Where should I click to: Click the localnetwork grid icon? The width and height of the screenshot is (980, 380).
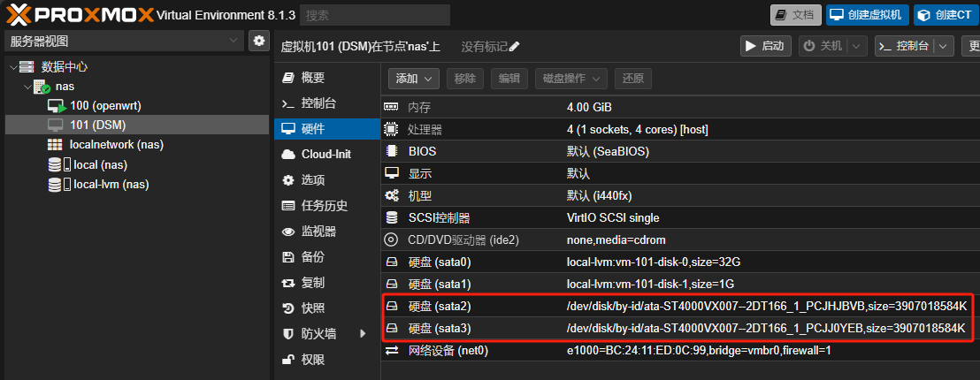coord(55,145)
